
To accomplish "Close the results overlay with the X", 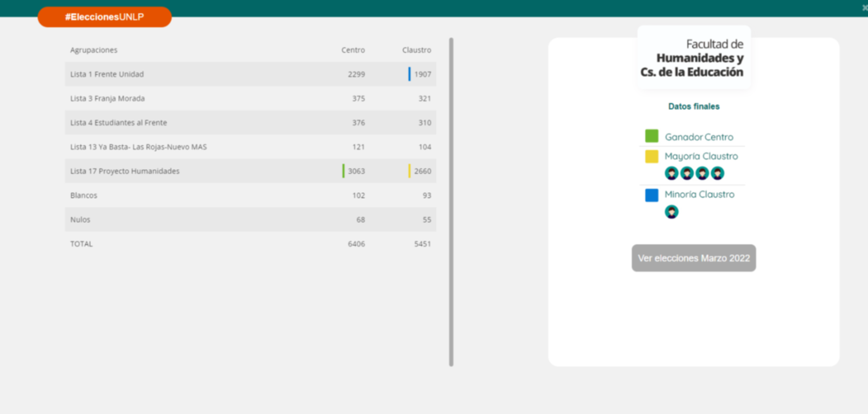I will pos(865,8).
